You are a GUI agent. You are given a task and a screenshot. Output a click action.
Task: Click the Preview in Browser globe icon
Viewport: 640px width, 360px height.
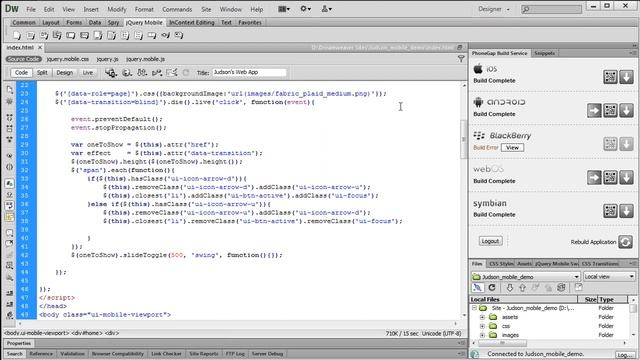[x=127, y=73]
